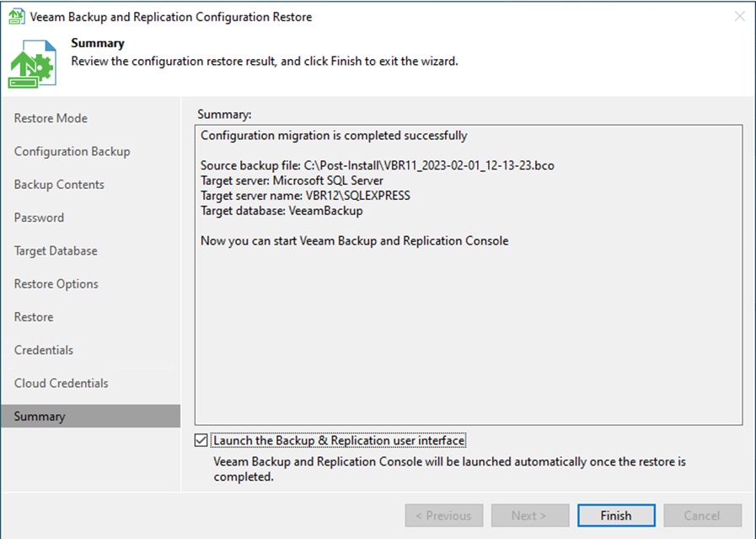Image resolution: width=756 pixels, height=539 pixels.
Task: Click the Veeam title bar application icon
Action: pyautogui.click(x=16, y=16)
